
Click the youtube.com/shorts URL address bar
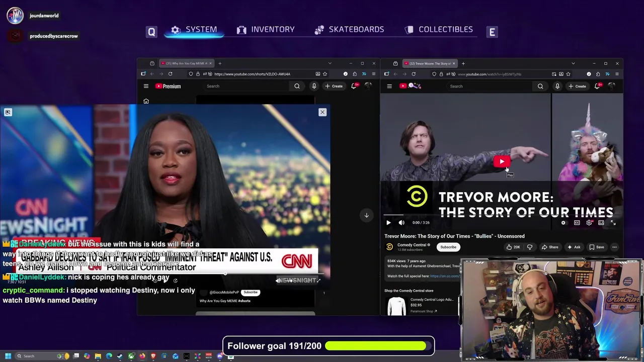coord(258,74)
